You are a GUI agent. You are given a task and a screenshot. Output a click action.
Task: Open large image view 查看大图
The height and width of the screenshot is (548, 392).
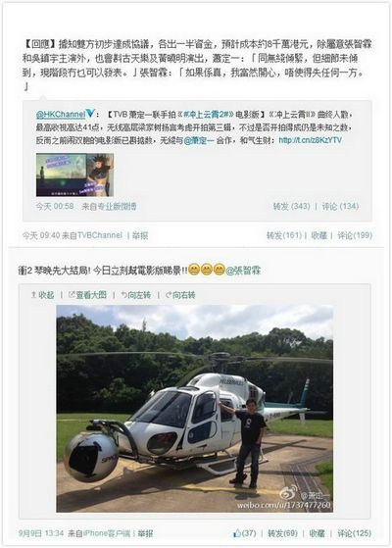point(87,295)
